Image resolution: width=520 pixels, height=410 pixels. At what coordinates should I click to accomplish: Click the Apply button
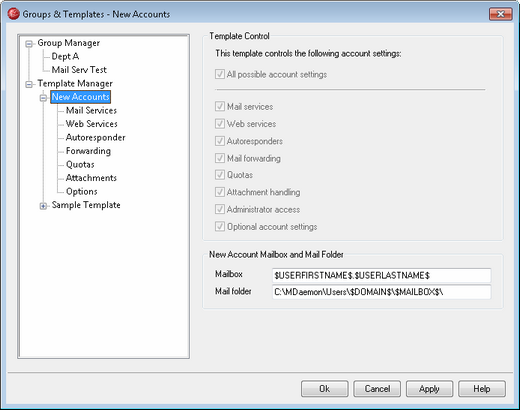tap(429, 389)
